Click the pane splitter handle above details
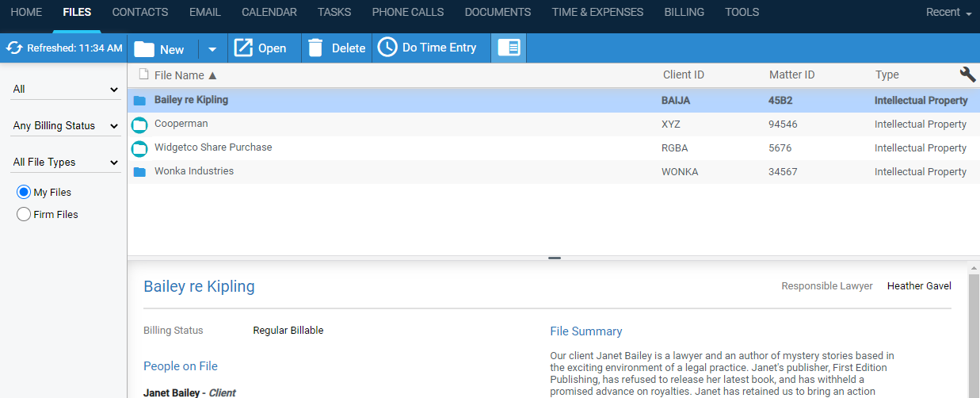 pos(554,258)
